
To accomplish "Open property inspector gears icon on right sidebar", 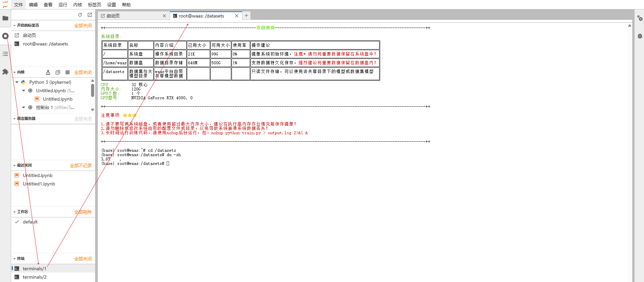I will (640, 18).
